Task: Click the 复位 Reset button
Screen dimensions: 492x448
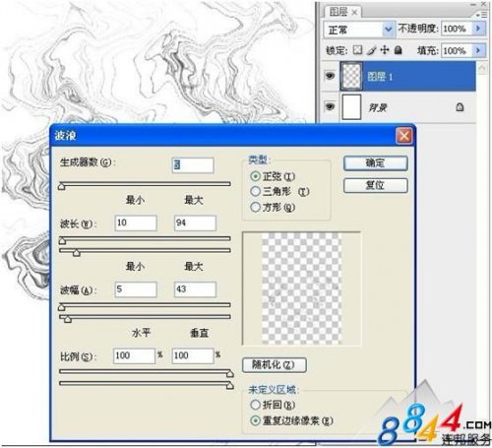Action: pos(376,185)
